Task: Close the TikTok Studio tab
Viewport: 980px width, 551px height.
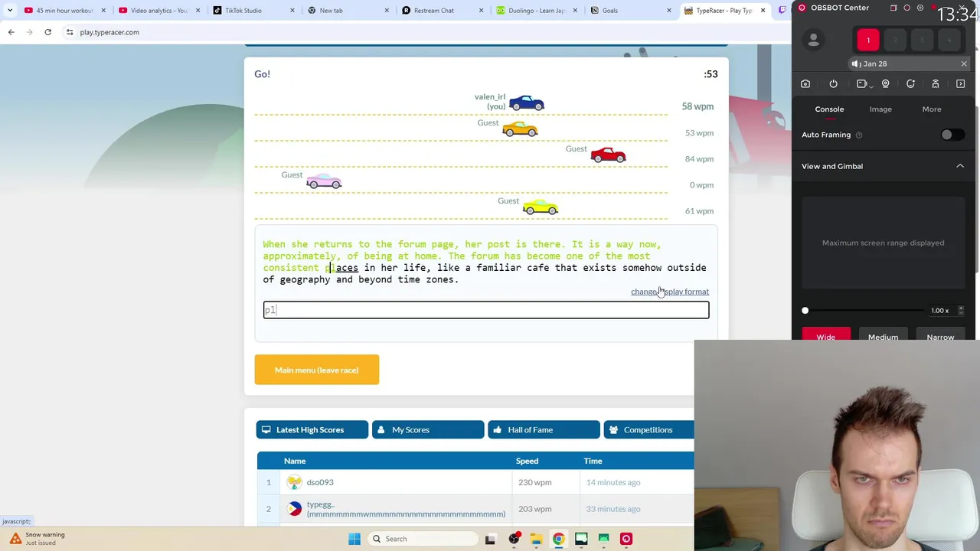Action: (x=292, y=11)
